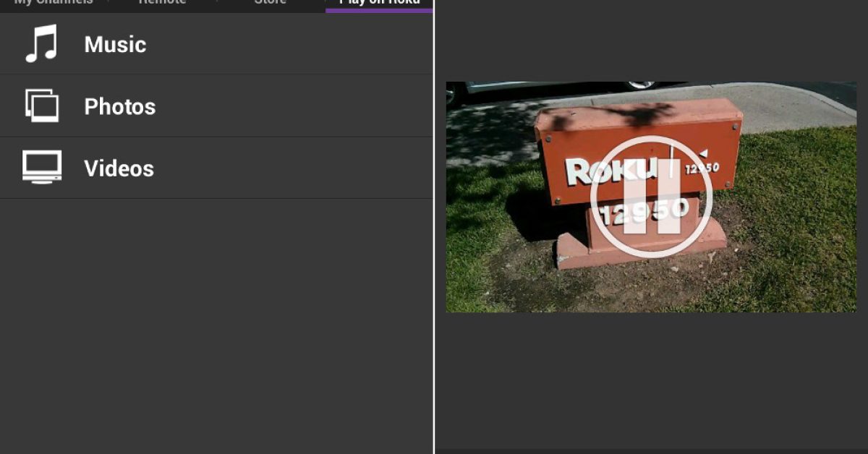Go to the Store tab
Image resolution: width=868 pixels, height=454 pixels.
270,3
